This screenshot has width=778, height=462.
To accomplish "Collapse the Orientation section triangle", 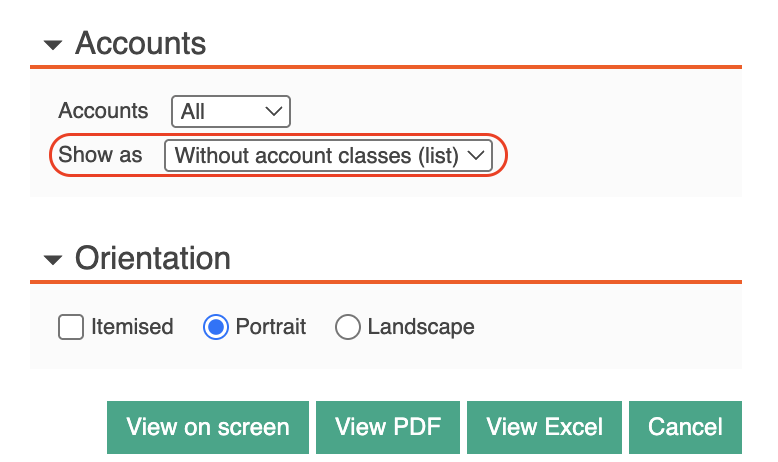I will (53, 260).
